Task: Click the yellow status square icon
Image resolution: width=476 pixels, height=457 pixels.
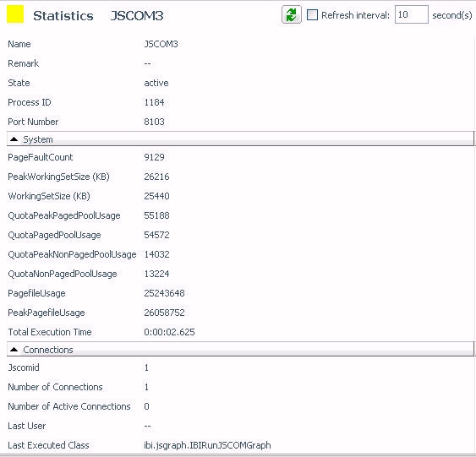Action: click(15, 14)
